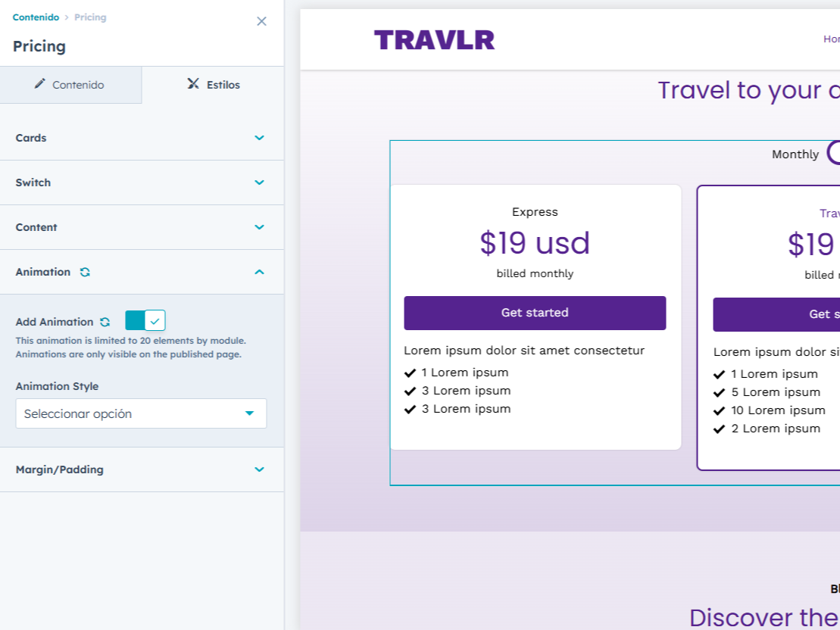Click the TRAVLR logo
Viewport: 840px width, 630px height.
tap(434, 39)
